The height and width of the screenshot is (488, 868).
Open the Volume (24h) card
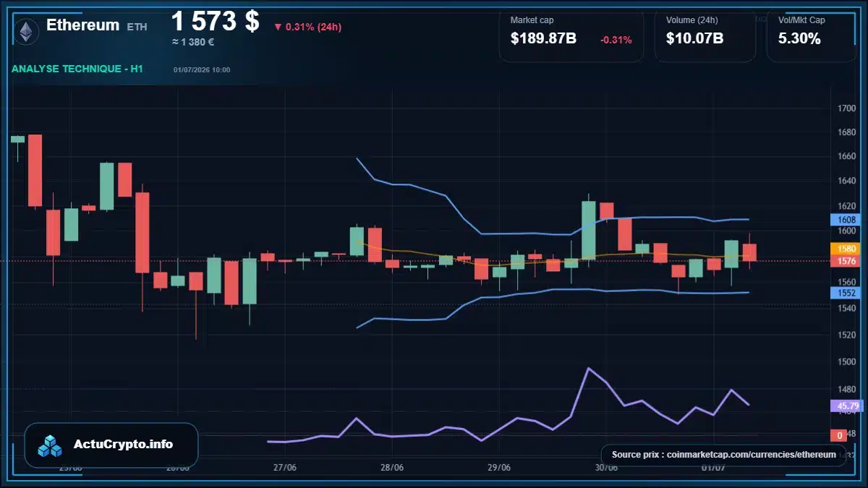(705, 35)
